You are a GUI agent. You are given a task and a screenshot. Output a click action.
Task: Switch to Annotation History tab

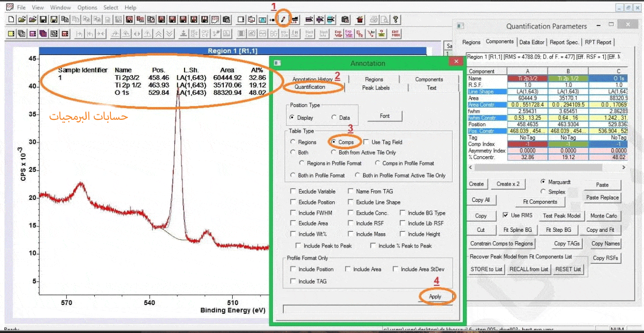(312, 79)
